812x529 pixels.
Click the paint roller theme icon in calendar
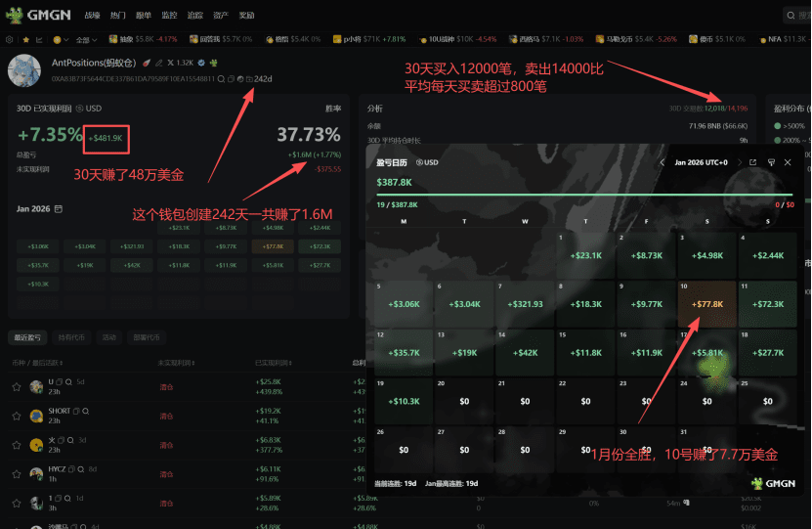click(x=771, y=162)
